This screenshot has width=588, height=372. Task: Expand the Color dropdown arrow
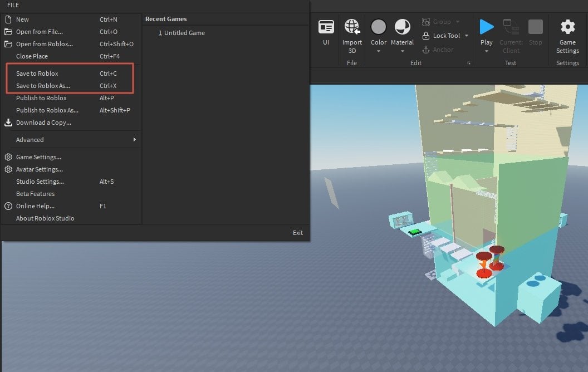[x=379, y=51]
